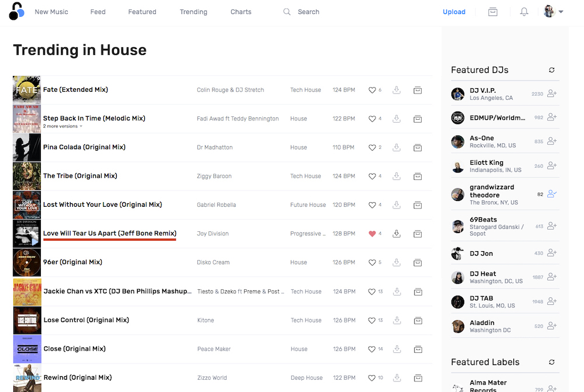Follow Eliott King
Viewport: 584px width, 392px height.
coord(552,166)
